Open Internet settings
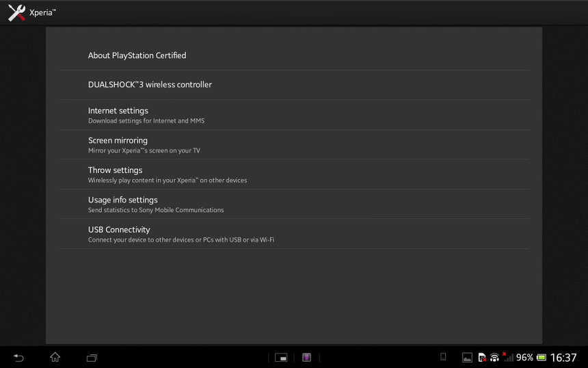Image resolution: width=588 pixels, height=368 pixels. pyautogui.click(x=118, y=115)
